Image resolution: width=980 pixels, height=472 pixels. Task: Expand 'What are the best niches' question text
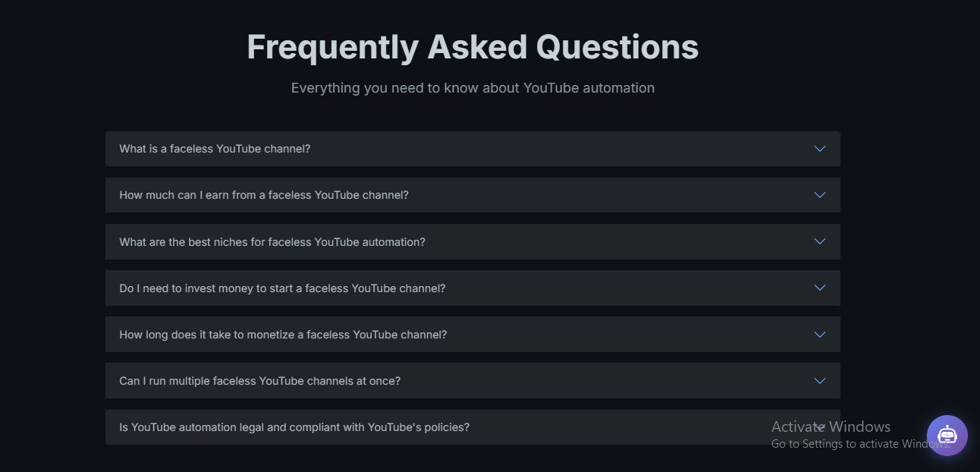(272, 242)
